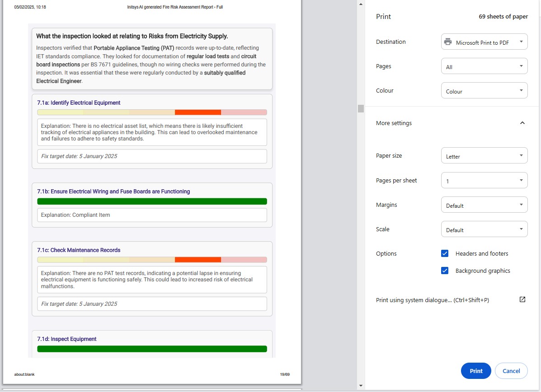This screenshot has height=392, width=541.
Task: Click the green 7.1d compliance bar
Action: pyautogui.click(x=152, y=349)
